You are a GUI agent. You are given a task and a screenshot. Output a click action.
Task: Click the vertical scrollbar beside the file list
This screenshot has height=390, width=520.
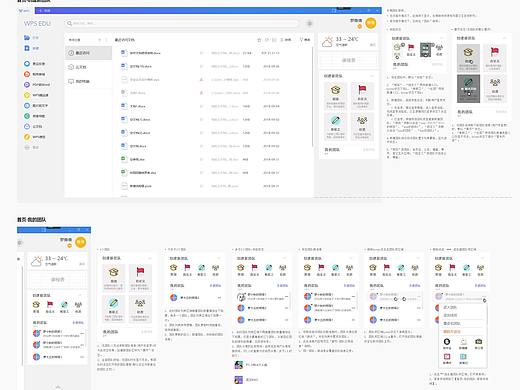(313, 97)
